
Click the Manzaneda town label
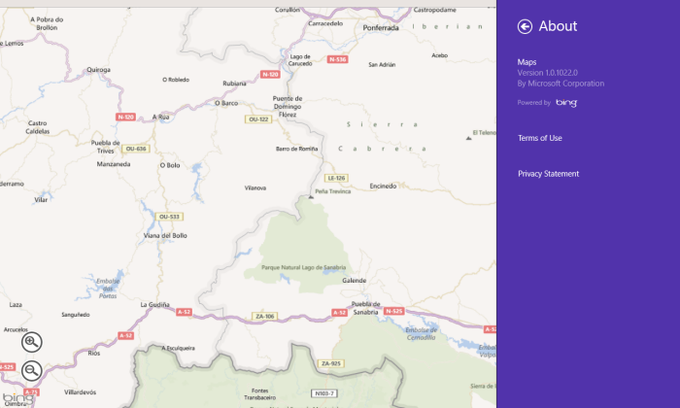[114, 164]
